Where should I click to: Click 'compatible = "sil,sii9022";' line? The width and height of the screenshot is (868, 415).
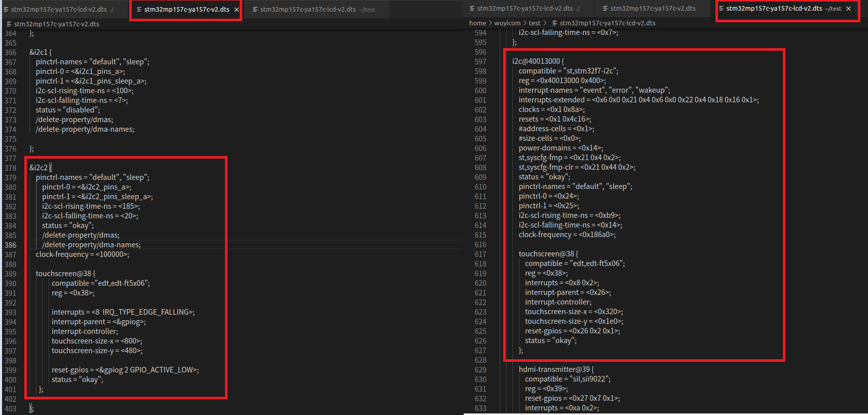(x=568, y=379)
